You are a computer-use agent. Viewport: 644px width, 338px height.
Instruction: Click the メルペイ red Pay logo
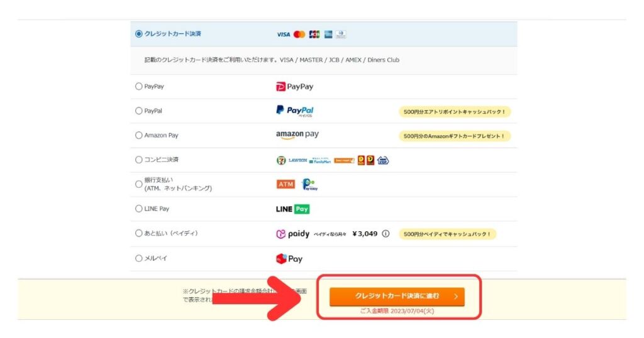289,259
